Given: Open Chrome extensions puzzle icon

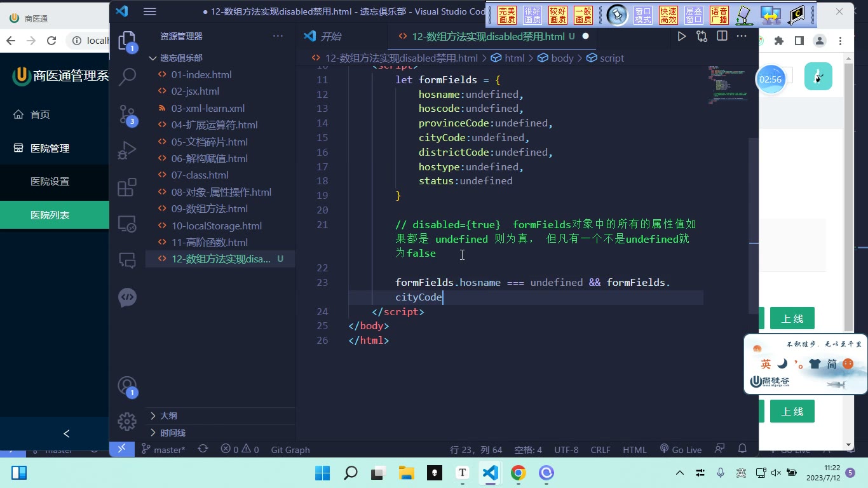Looking at the screenshot, I should coord(779,41).
